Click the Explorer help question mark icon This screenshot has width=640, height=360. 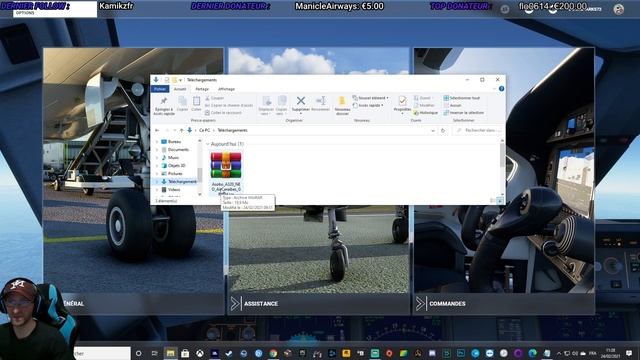501,89
